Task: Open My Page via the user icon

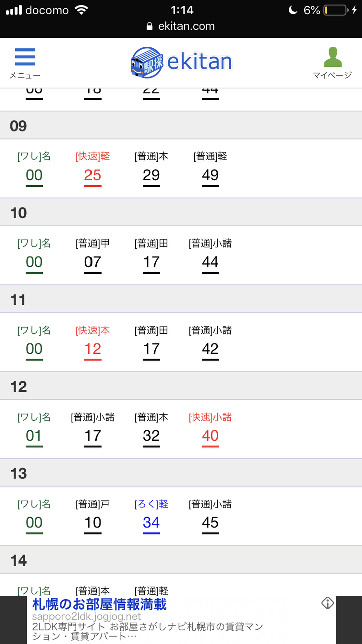Action: (332, 57)
